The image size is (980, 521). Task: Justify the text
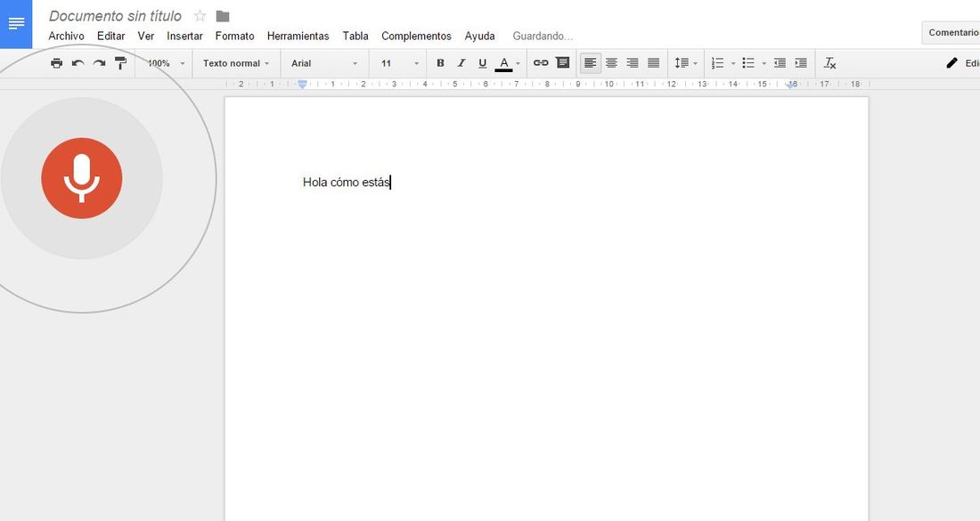tap(654, 63)
